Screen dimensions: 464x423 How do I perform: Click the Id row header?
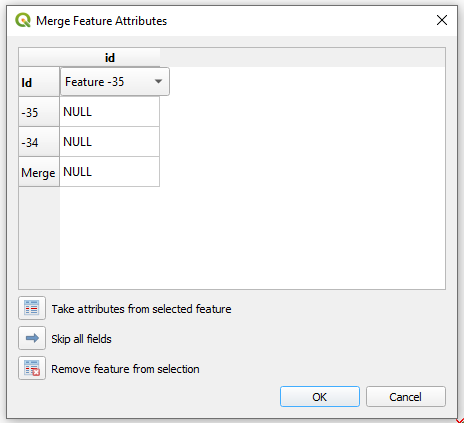point(39,82)
